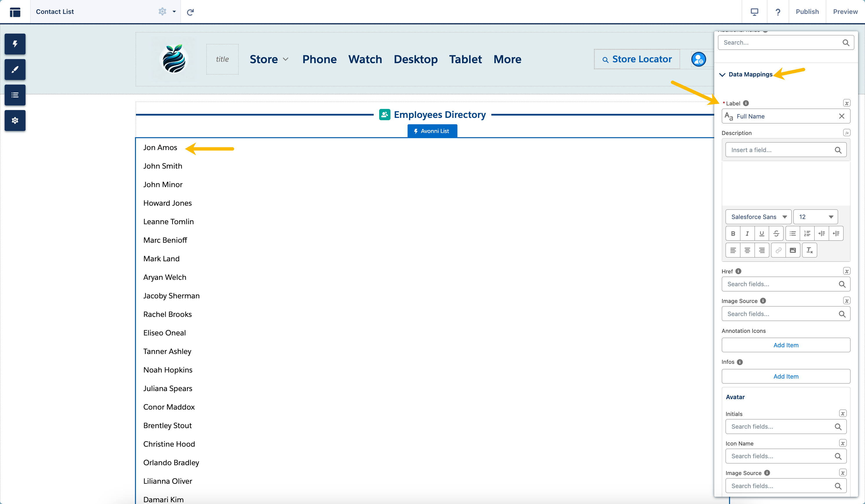
Task: Click the refresh page icon
Action: point(190,12)
